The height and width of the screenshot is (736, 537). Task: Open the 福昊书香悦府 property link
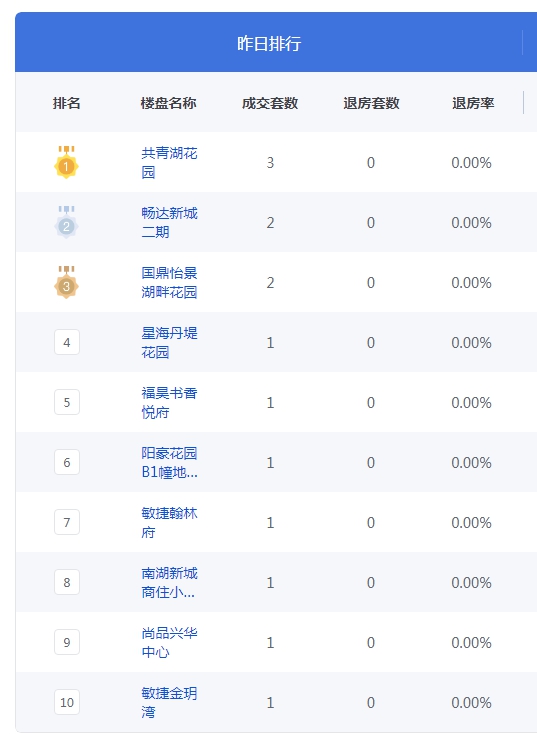tap(169, 402)
